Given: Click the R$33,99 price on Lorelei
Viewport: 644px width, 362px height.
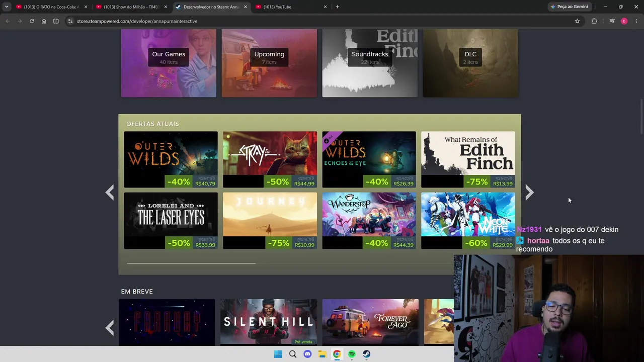Looking at the screenshot, I should point(205,245).
